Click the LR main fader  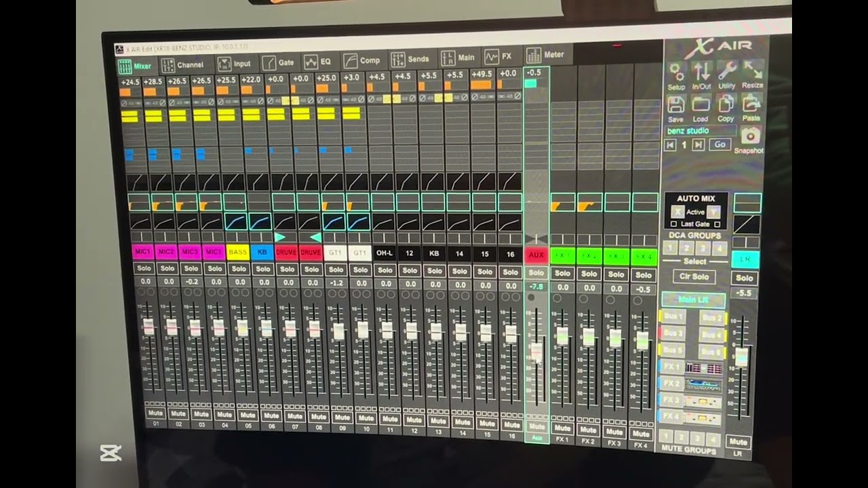(741, 357)
